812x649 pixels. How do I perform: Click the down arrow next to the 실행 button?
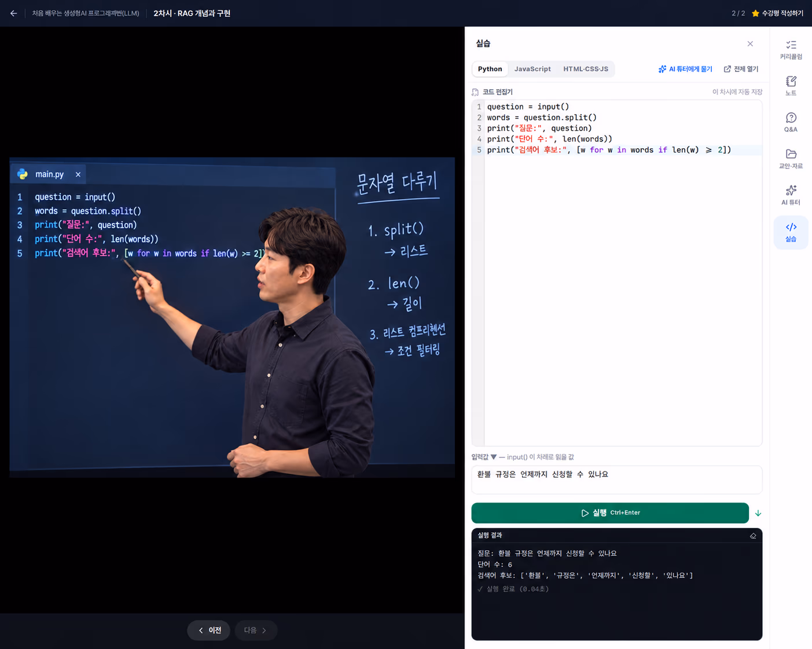point(758,514)
